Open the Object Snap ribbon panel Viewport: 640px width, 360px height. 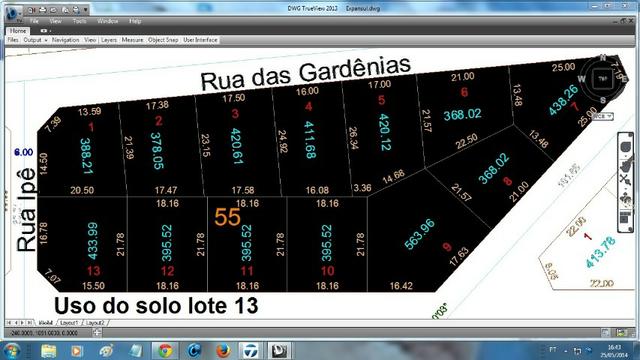click(x=163, y=40)
